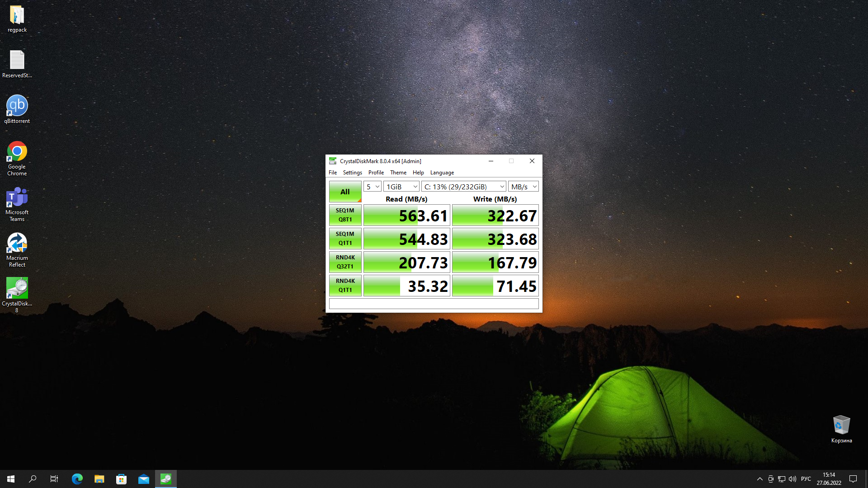Expand the test count dropdown showing 5
Screen dimensions: 868x488
coord(373,187)
